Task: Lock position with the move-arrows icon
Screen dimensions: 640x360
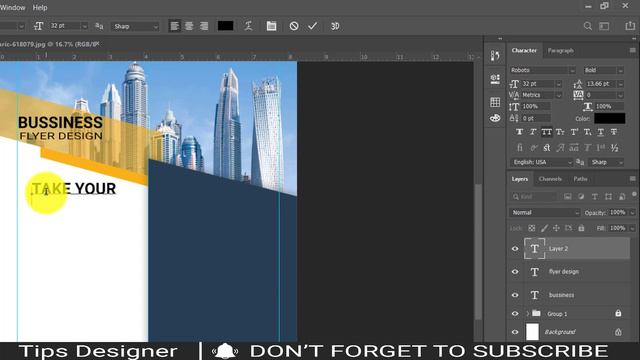Action: [556, 228]
